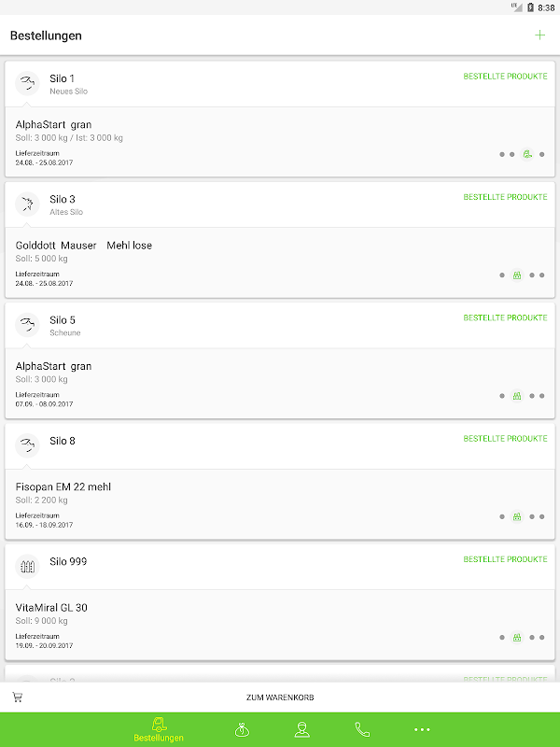Open the feed sack tab icon
Viewport: 560px width, 747px height.
[x=242, y=730]
